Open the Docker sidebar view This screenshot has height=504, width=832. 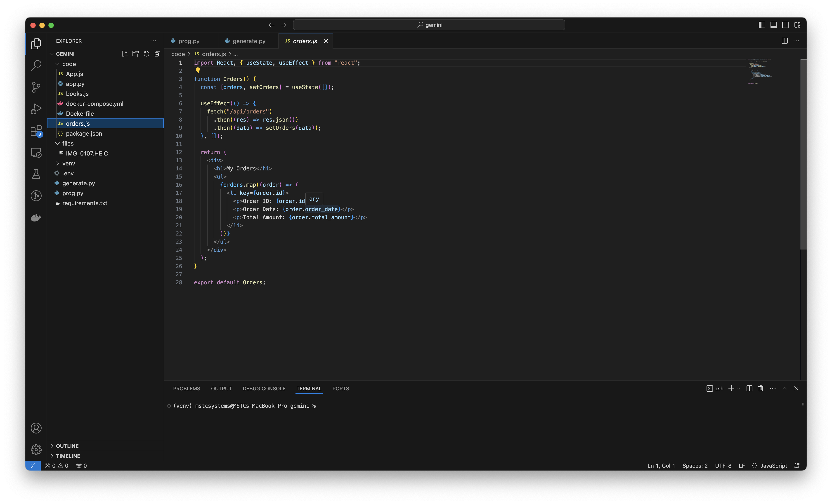click(x=36, y=217)
